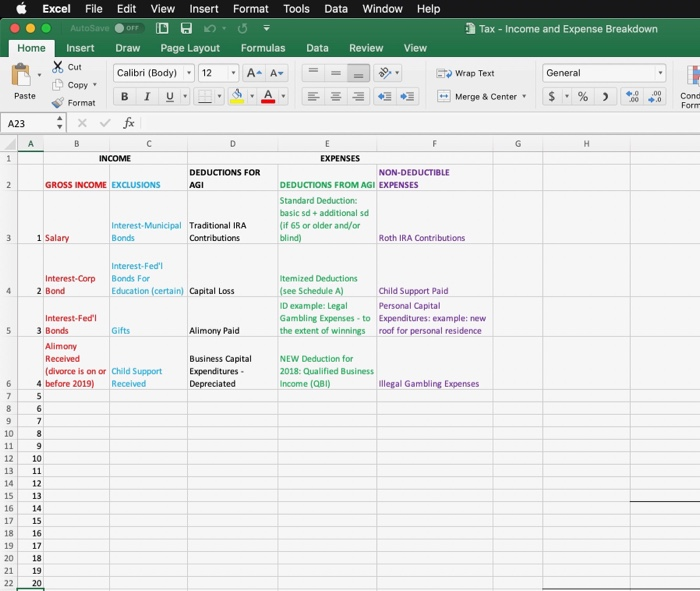Switch to the Formulas tab
The image size is (700, 591).
(x=263, y=48)
